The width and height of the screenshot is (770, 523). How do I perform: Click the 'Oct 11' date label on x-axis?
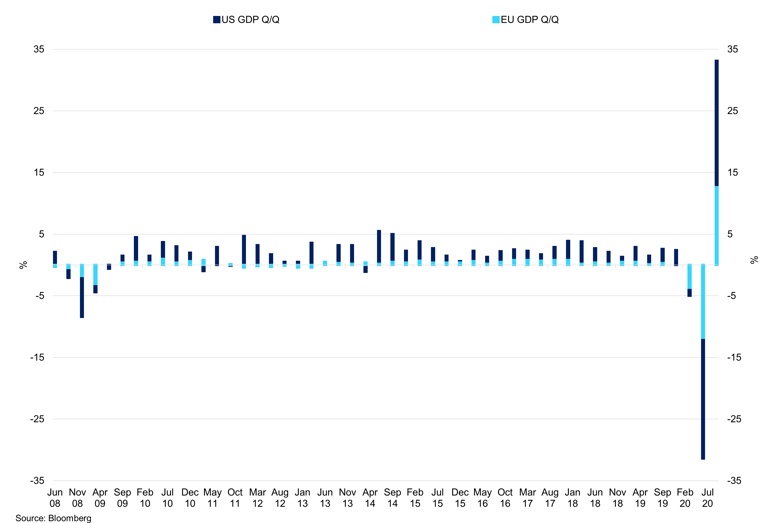coord(234,499)
